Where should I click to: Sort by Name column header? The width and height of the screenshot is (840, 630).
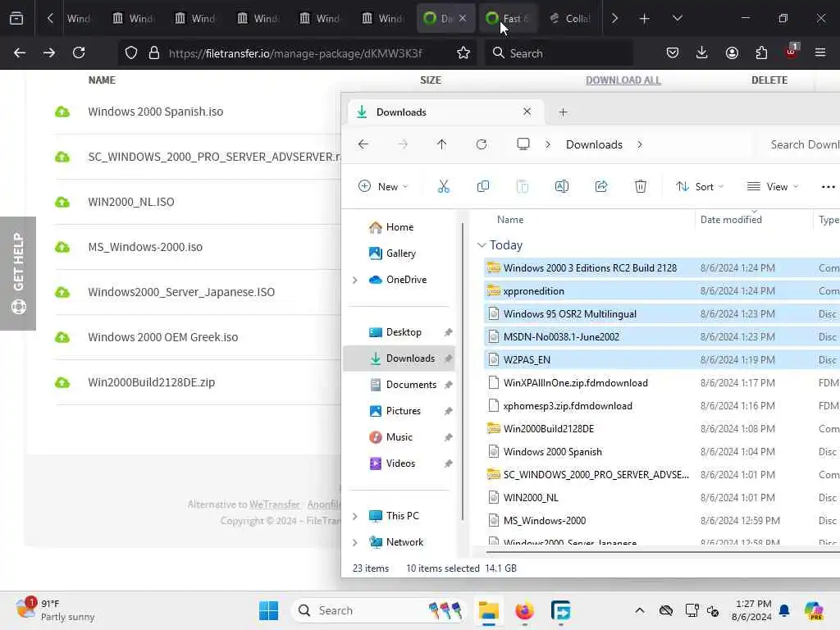tap(510, 220)
